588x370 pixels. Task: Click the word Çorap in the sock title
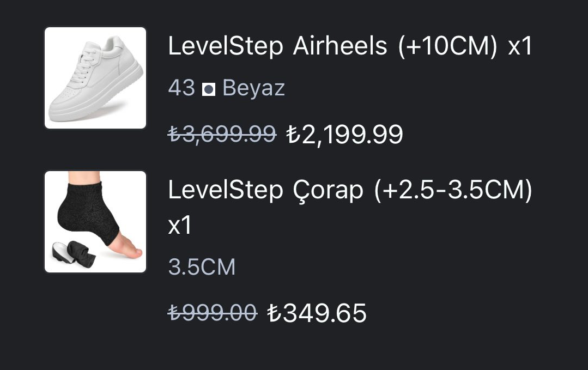328,190
